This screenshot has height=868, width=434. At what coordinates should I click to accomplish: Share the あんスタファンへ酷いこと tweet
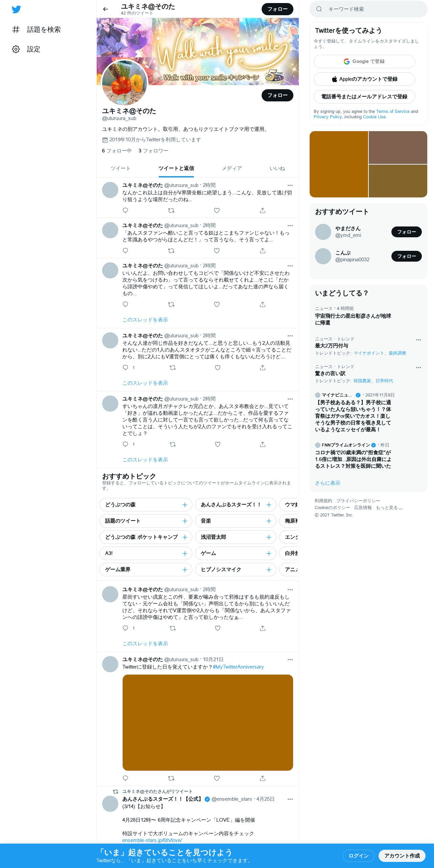click(x=263, y=250)
